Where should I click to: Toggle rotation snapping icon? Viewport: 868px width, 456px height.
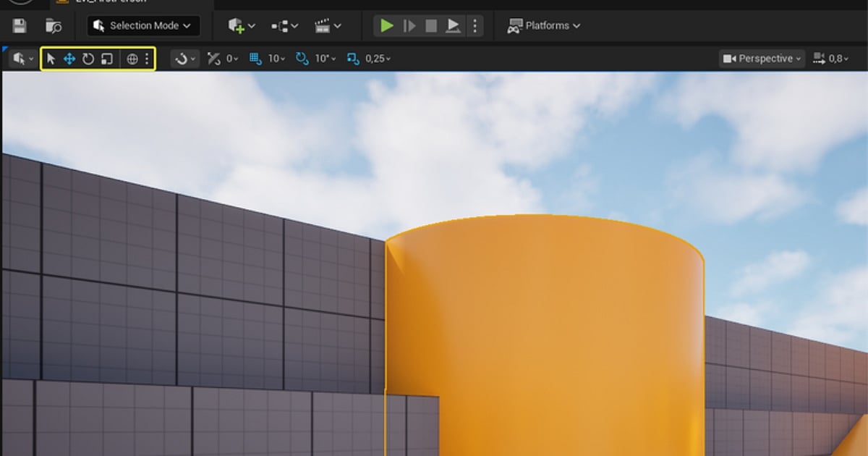coord(302,59)
